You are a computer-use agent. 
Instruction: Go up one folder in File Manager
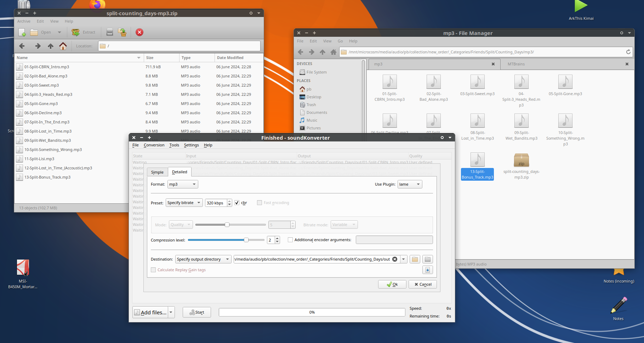[x=322, y=52]
